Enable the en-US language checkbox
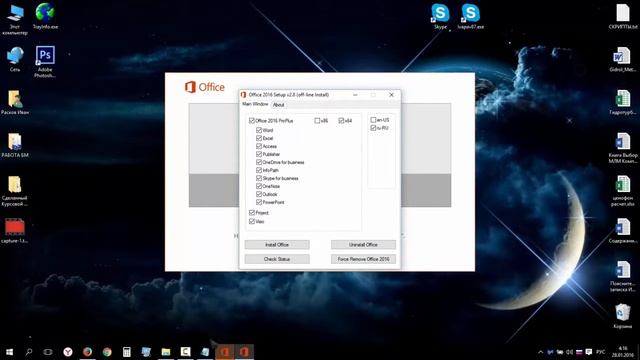640x360 pixels. [x=373, y=120]
